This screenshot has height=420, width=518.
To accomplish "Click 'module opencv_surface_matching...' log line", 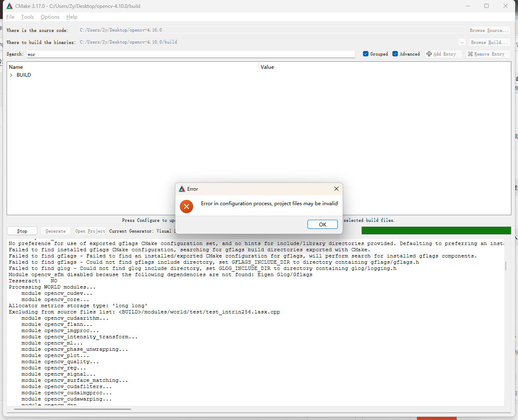I will point(75,380).
